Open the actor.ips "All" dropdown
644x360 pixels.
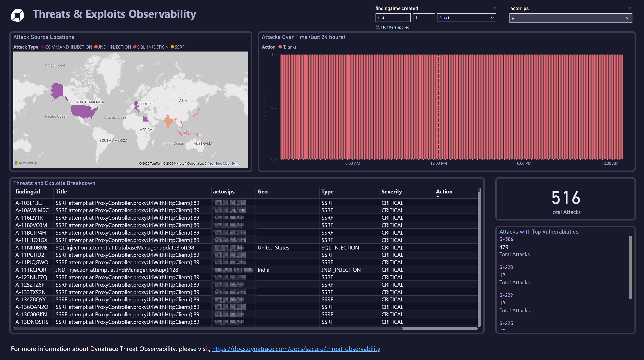571,18
